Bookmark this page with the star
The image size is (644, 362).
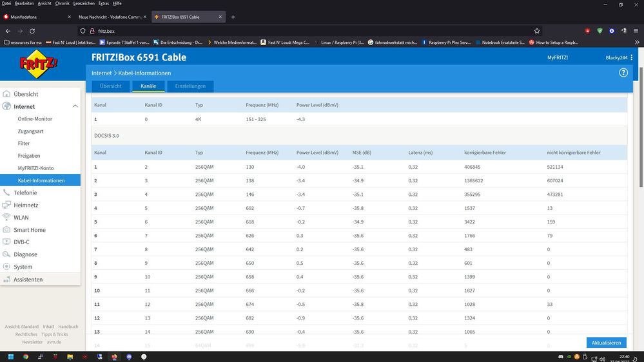click(537, 31)
